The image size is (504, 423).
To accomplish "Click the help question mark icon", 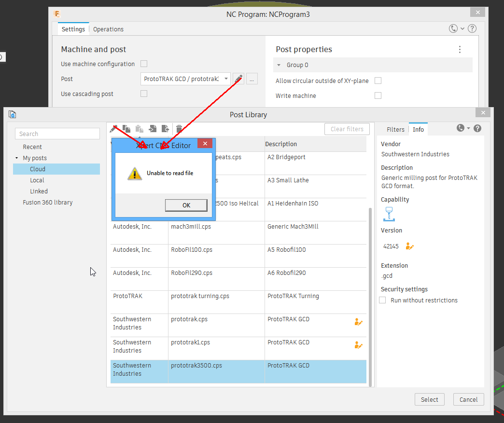I will (x=477, y=128).
